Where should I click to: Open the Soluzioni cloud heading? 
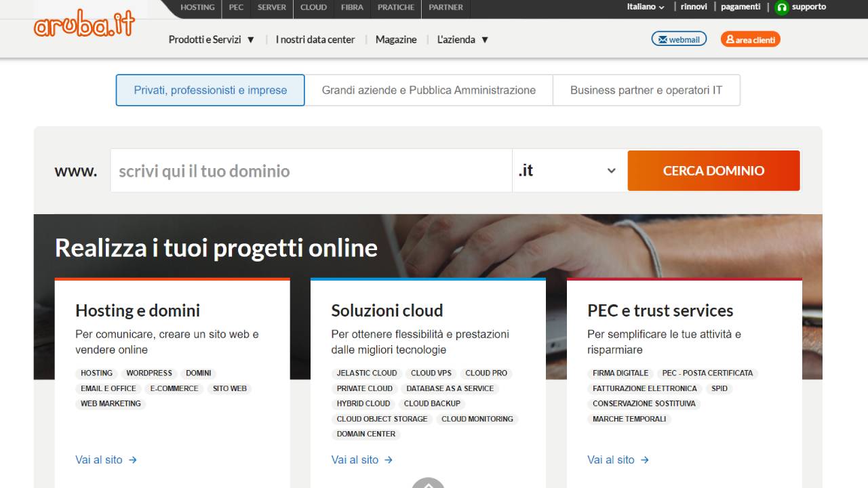click(x=387, y=310)
